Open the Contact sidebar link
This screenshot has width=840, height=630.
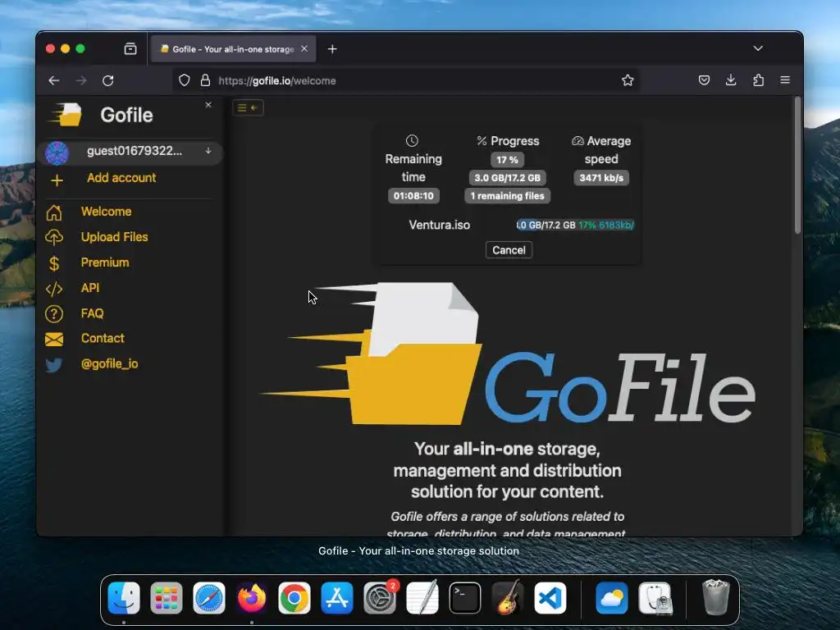(103, 338)
